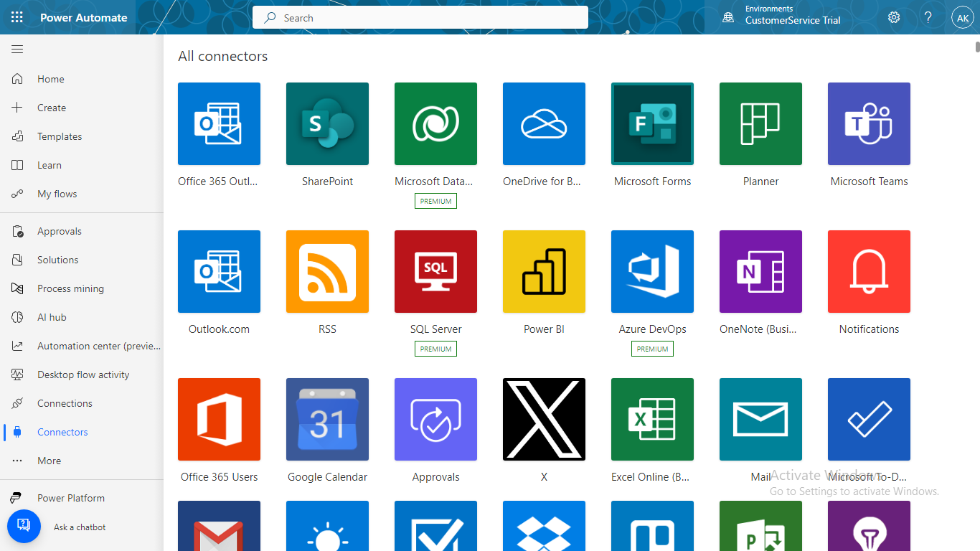Click the Search input field

click(420, 18)
